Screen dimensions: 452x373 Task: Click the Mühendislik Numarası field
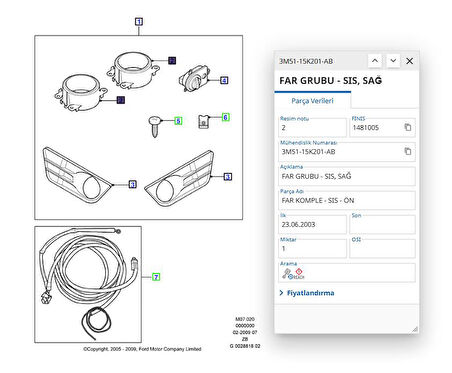coord(347,152)
